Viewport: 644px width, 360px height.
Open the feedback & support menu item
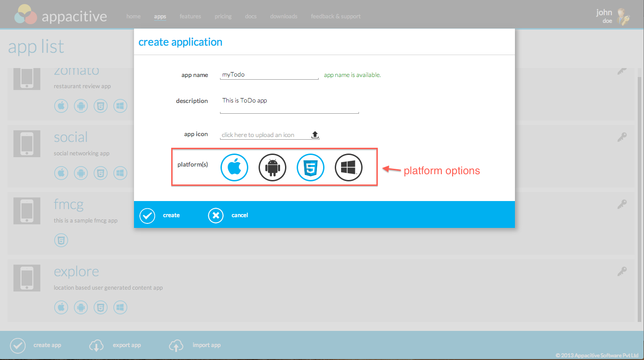pyautogui.click(x=336, y=17)
